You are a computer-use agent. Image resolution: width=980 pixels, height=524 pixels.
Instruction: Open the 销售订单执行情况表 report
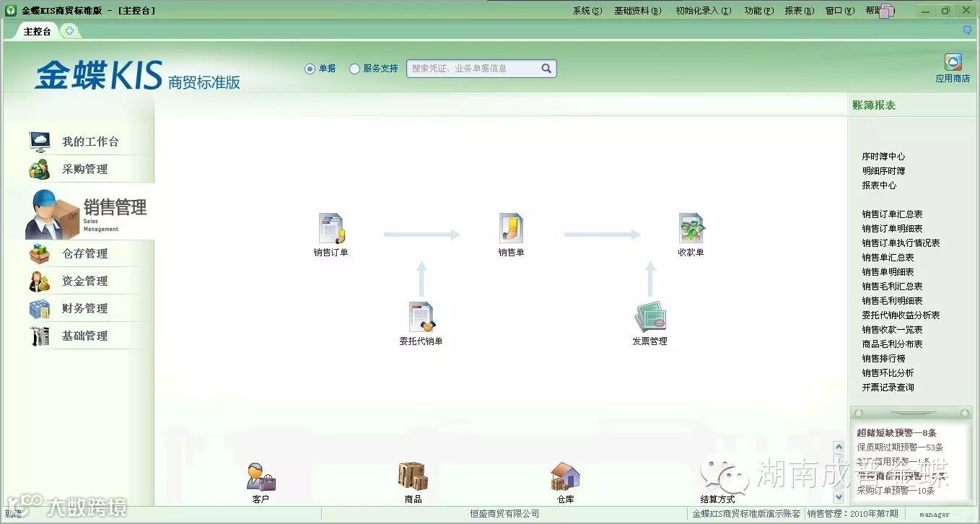[901, 243]
